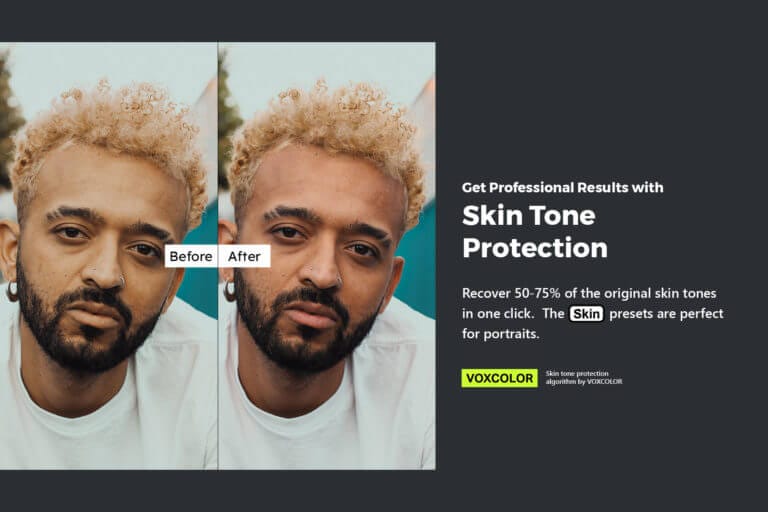Click the Before label on the photo
768x512 pixels.
(191, 256)
